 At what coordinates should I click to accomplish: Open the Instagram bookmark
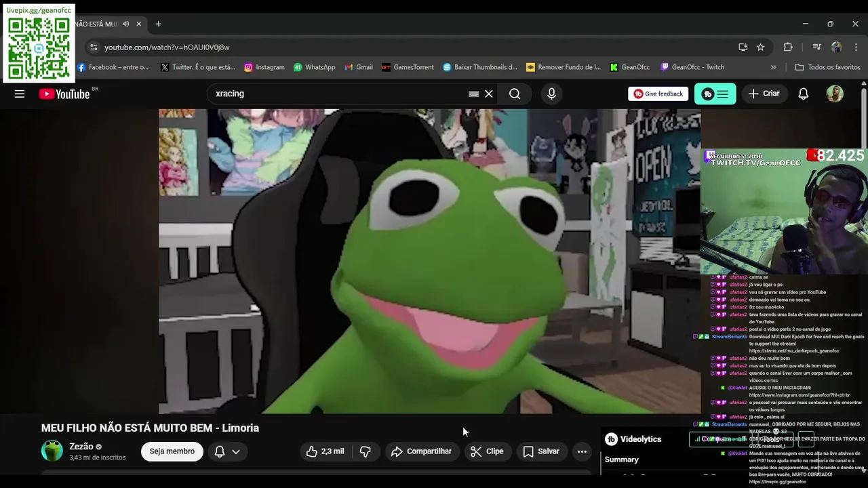pos(264,67)
